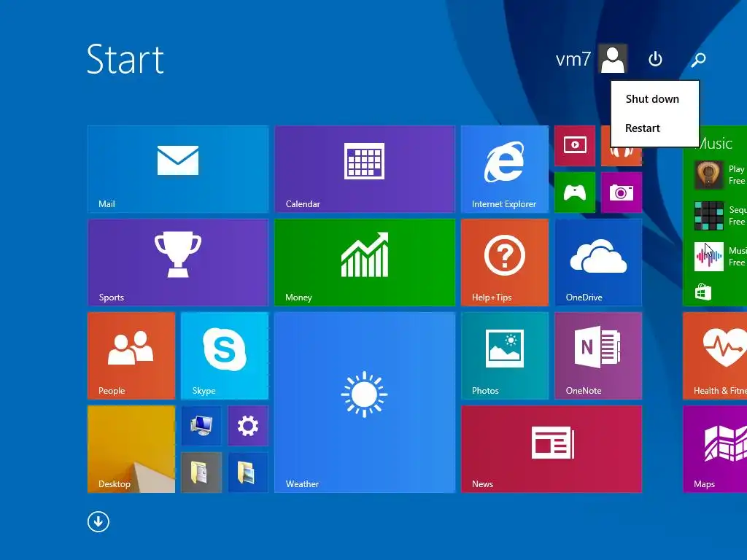The image size is (747, 560).
Task: Open the magenta Camera tile
Action: (622, 192)
